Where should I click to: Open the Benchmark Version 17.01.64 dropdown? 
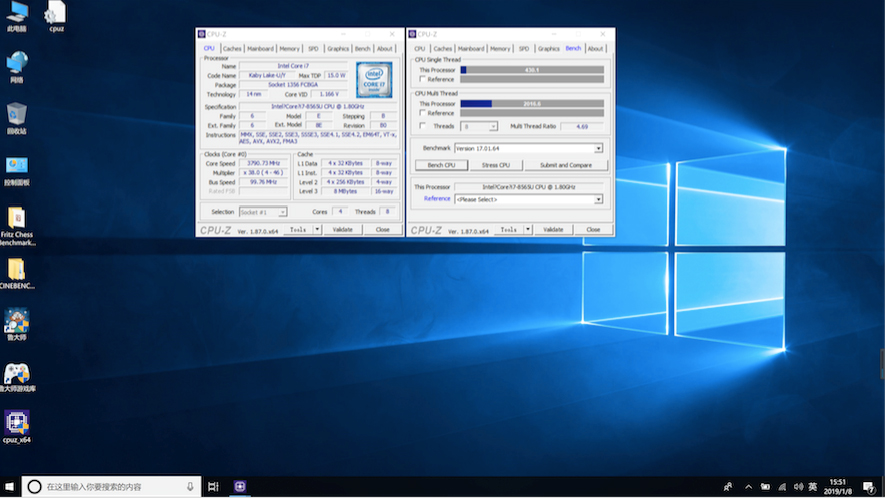coord(598,148)
